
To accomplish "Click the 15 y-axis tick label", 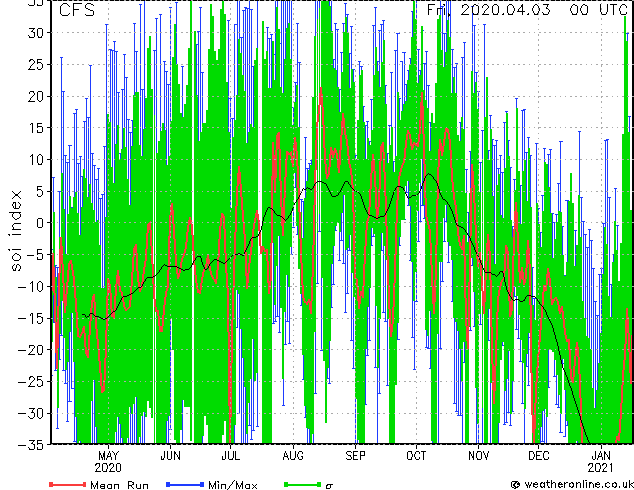I will pyautogui.click(x=36, y=128).
